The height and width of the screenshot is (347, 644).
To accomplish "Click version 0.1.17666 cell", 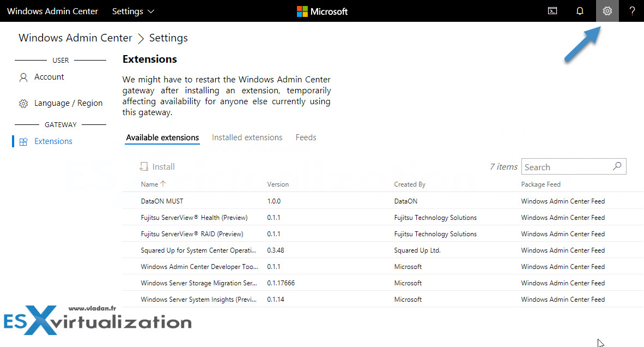I will pyautogui.click(x=281, y=283).
